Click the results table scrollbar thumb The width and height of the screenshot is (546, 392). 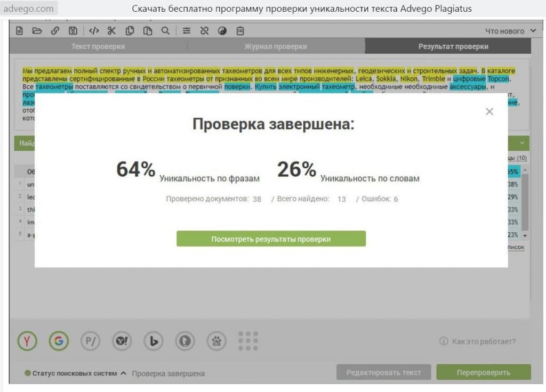tap(525, 202)
